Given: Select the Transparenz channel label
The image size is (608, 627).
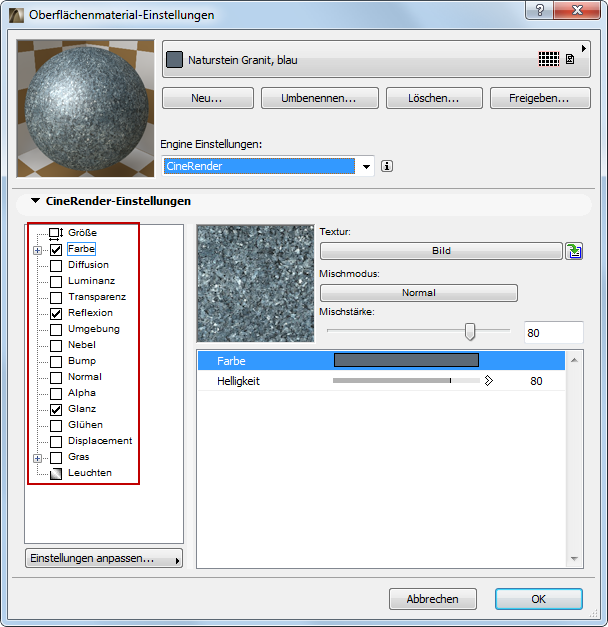Looking at the screenshot, I should tap(97, 297).
